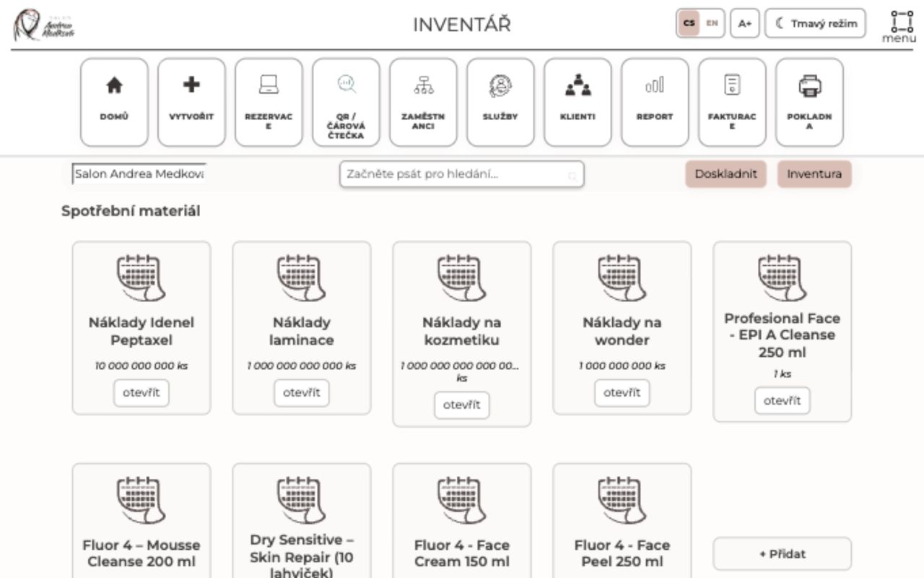924x578 pixels.
Task: Open Náklady laminace item with otevřít
Action: click(302, 393)
